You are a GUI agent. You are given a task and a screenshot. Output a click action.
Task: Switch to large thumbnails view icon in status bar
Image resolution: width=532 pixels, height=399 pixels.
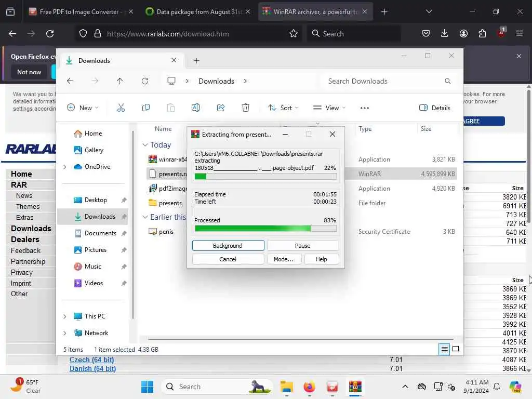coord(456,349)
